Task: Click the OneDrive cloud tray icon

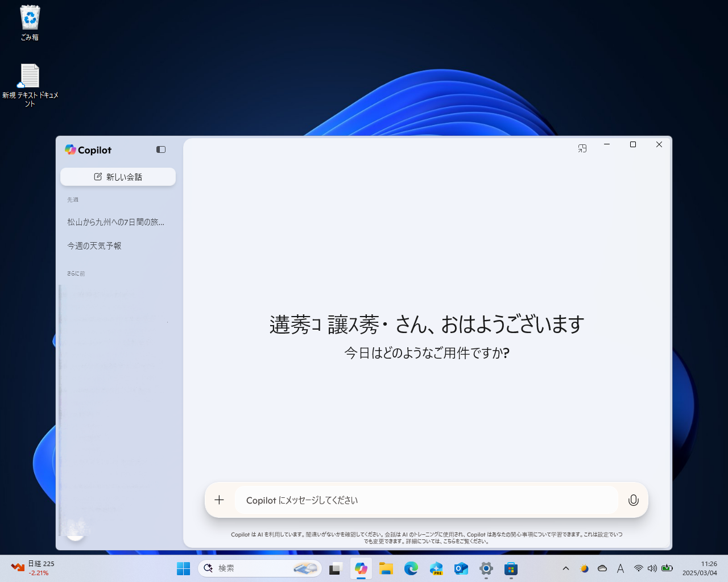Action: [602, 568]
